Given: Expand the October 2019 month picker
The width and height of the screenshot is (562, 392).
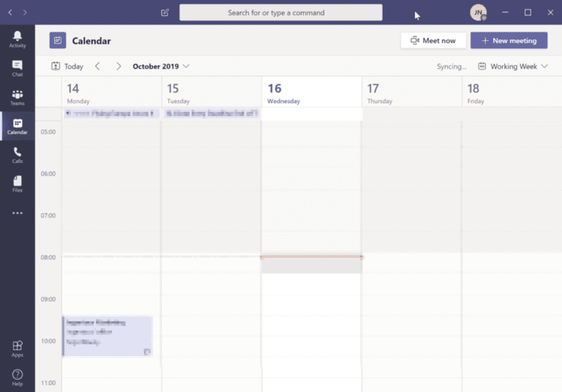Looking at the screenshot, I should (x=161, y=67).
